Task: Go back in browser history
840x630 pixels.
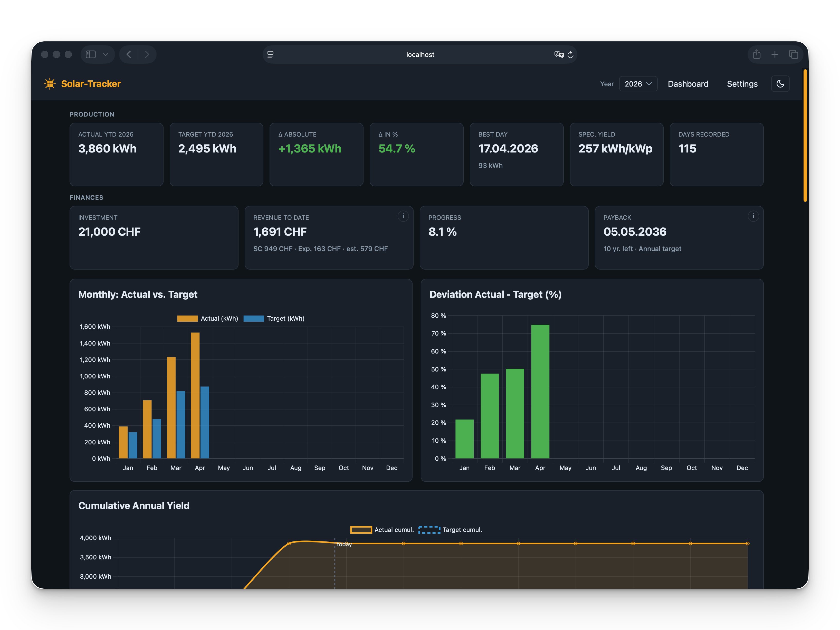Action: click(x=129, y=54)
